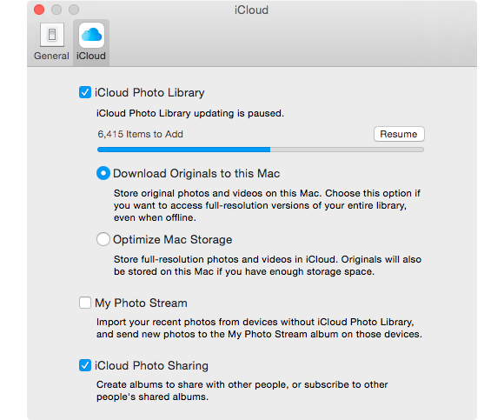This screenshot has height=420, width=504.
Task: Click the "iCloud Photo Sharing" label
Action: 151,365
